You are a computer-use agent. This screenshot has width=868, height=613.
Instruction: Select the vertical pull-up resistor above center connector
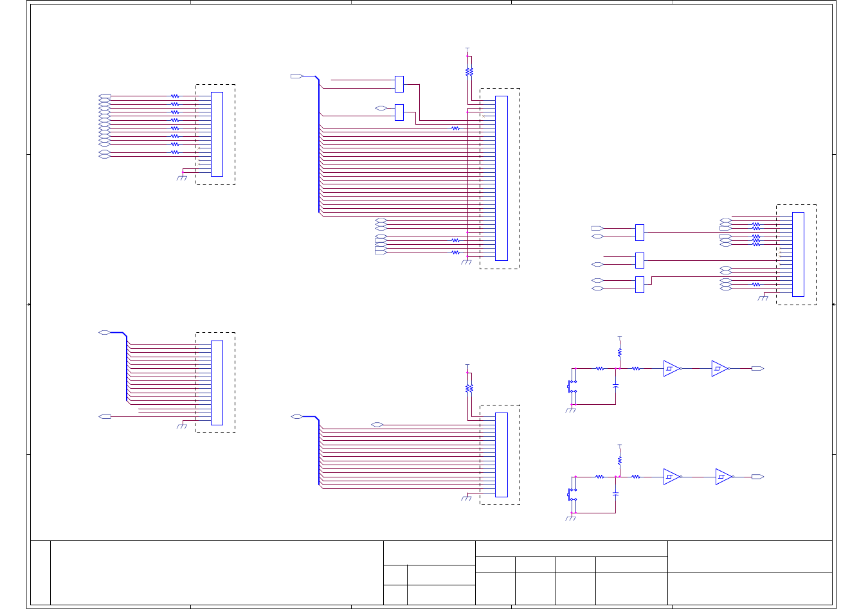click(469, 72)
